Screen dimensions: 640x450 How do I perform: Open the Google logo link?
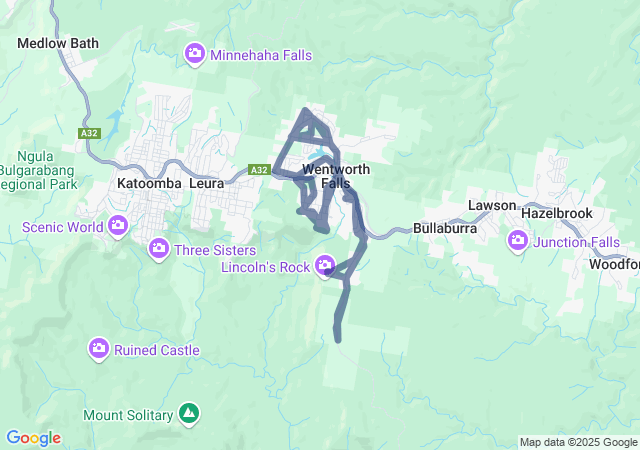click(x=34, y=439)
